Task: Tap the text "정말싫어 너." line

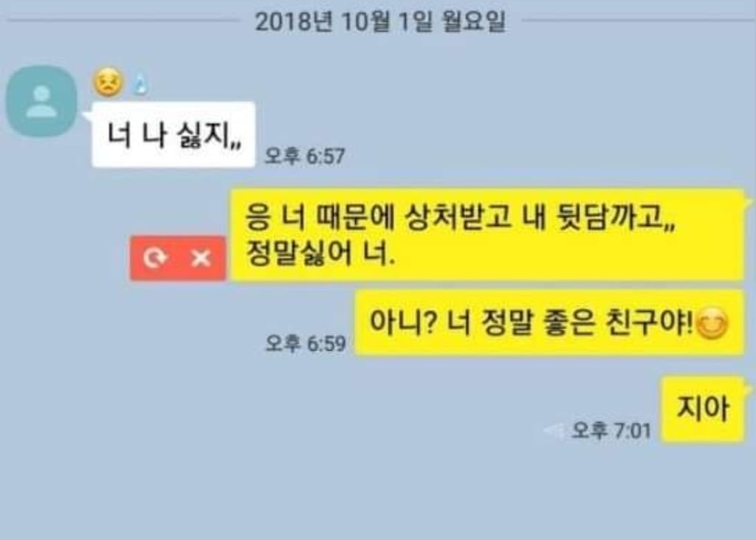Action: click(x=320, y=253)
